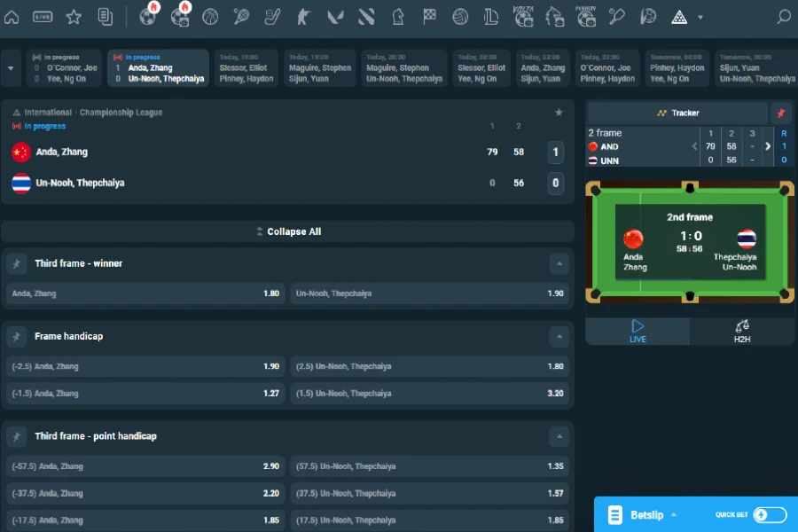Favorite the match using the star icon
The height and width of the screenshot is (532, 798).
pyautogui.click(x=559, y=113)
